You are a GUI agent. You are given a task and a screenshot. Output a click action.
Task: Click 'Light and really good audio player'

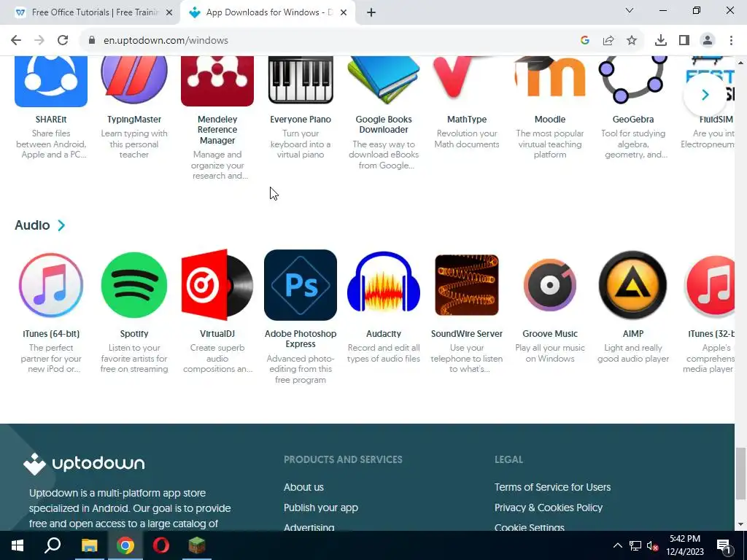pyautogui.click(x=633, y=354)
